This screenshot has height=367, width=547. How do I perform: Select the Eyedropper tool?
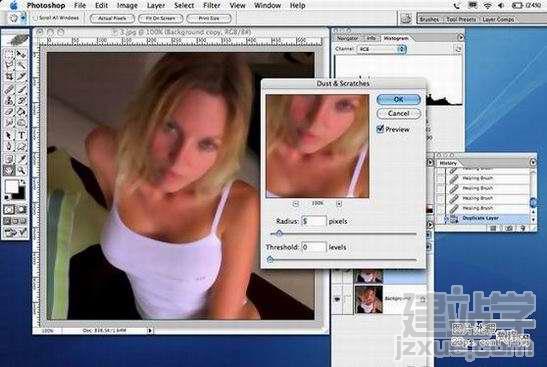pyautogui.click(x=22, y=159)
